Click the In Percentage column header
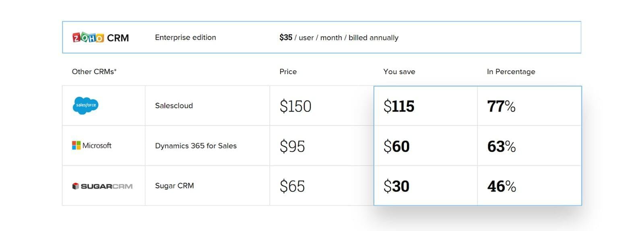 point(511,72)
